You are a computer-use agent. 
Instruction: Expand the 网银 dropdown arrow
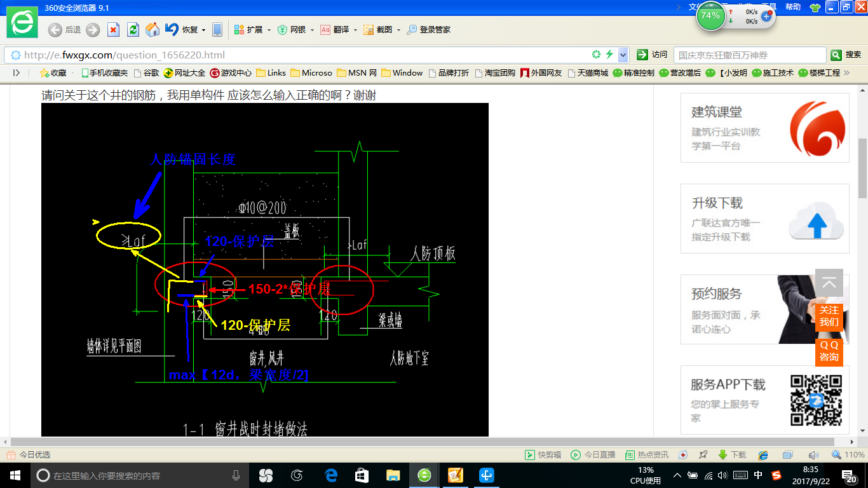312,30
